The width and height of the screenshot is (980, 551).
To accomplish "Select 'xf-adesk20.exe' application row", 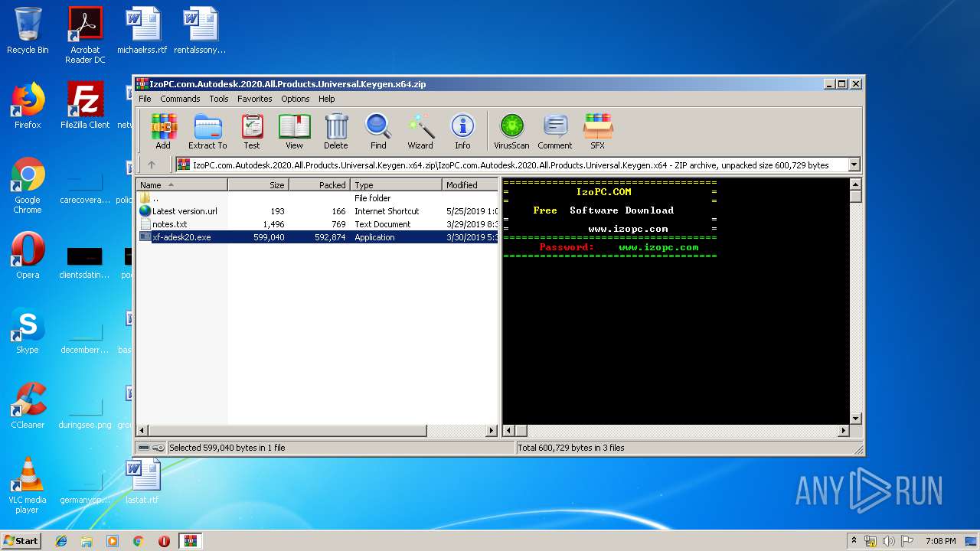I will (x=317, y=237).
